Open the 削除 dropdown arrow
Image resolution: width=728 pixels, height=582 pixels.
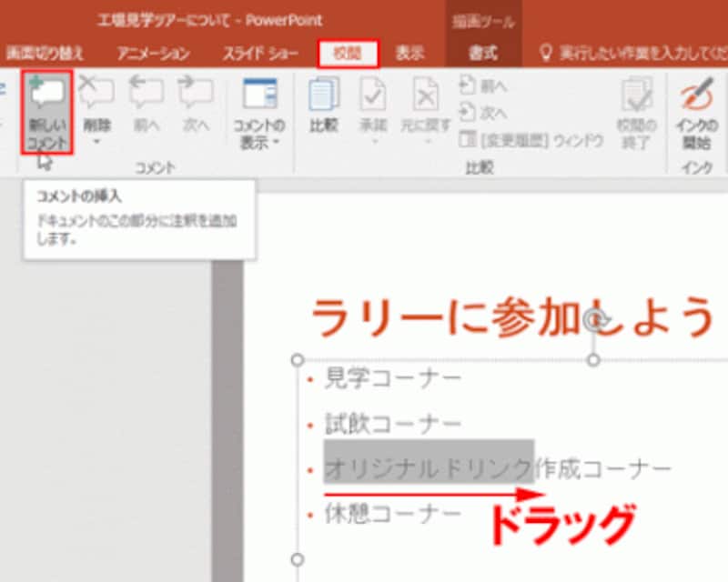(x=96, y=142)
